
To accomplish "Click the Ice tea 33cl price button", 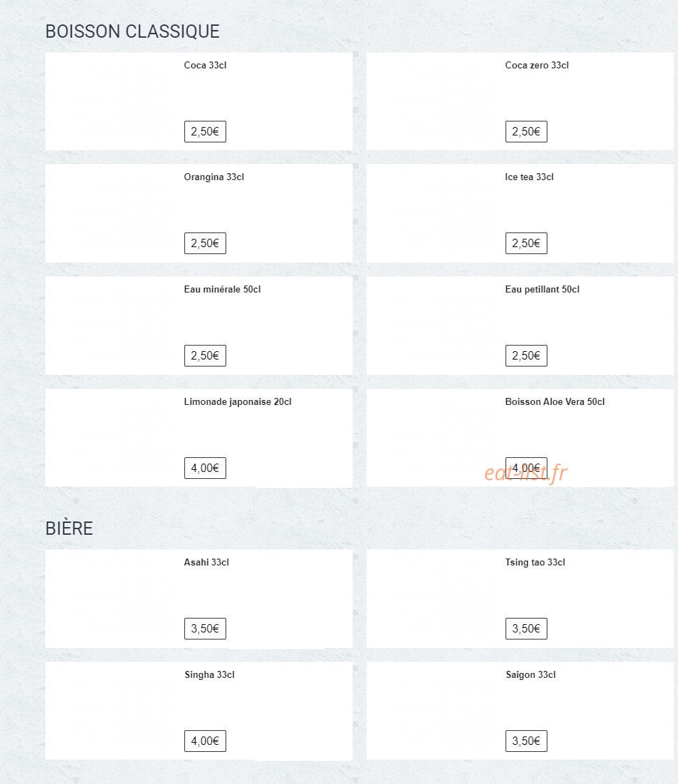I will (x=526, y=243).
